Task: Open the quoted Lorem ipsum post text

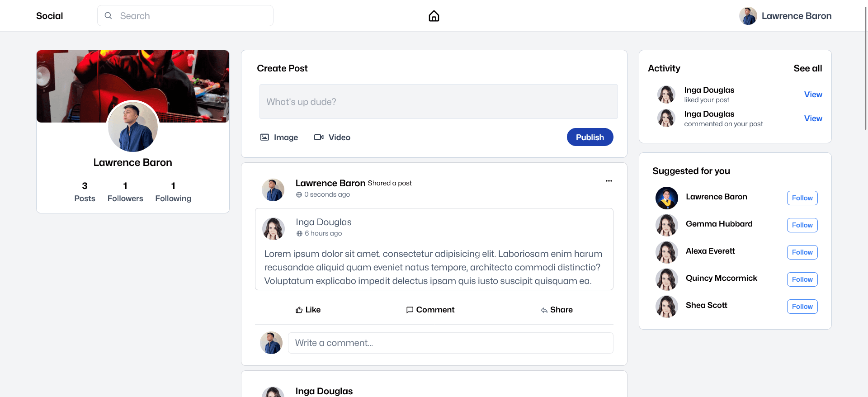Action: 434,267
